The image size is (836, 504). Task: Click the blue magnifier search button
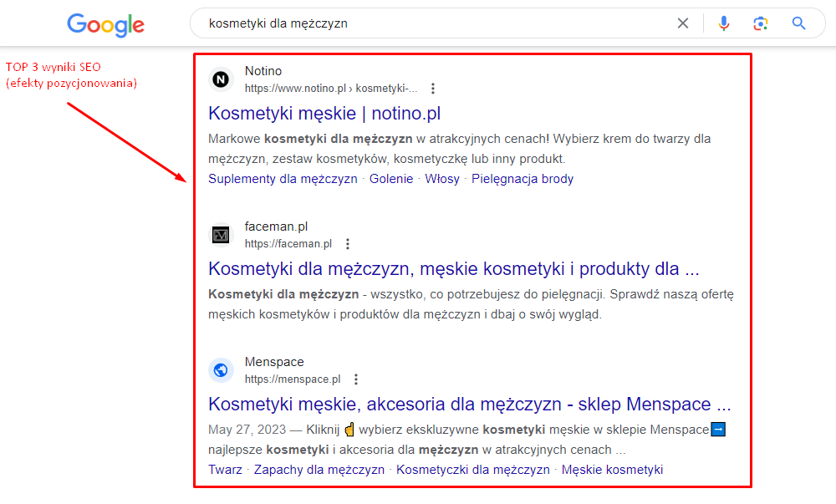coord(798,23)
